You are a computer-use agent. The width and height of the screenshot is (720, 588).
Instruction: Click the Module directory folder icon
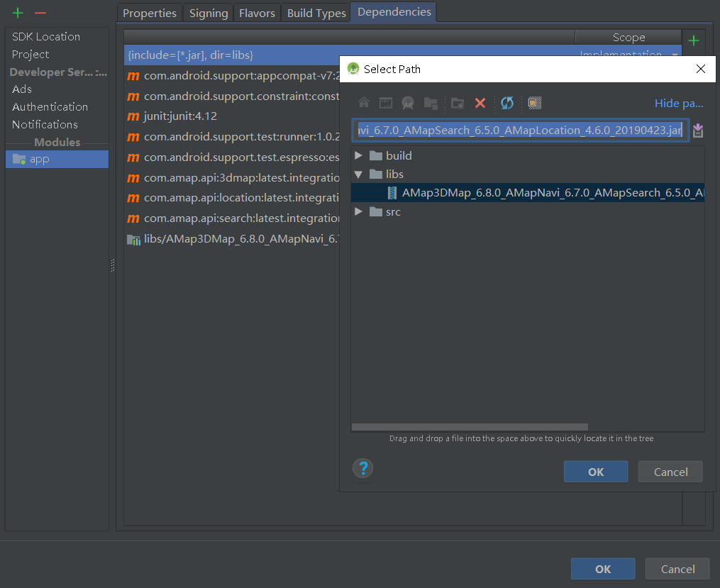tap(431, 103)
